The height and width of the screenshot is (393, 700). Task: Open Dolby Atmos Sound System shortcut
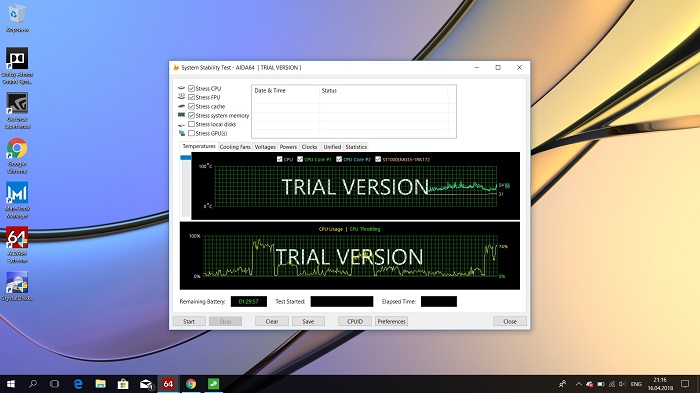point(17,65)
